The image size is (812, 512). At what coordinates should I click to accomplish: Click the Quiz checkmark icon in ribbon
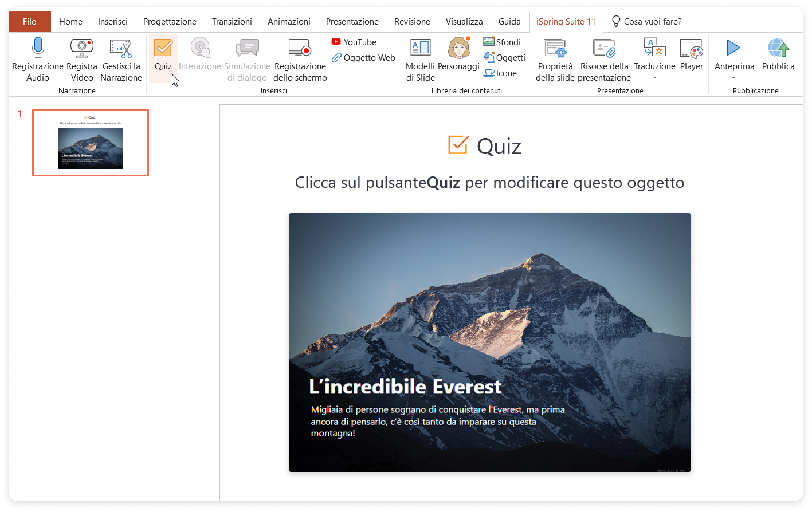coord(163,48)
